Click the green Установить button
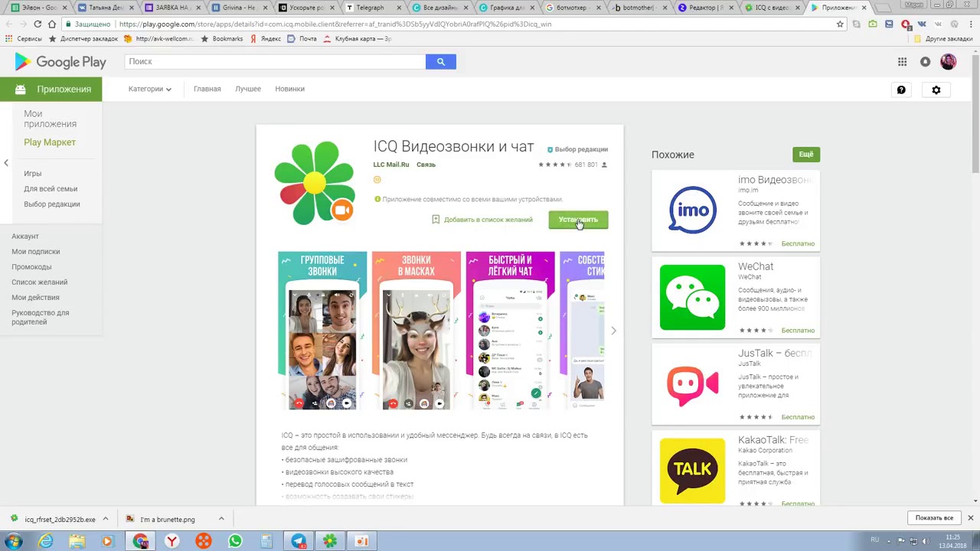This screenshot has height=551, width=980. pos(578,220)
